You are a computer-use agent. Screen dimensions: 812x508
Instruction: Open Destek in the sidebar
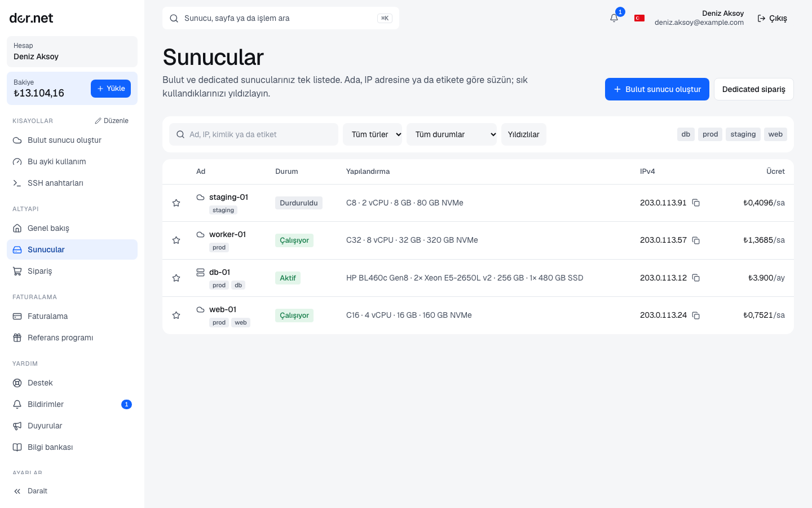[72, 383]
